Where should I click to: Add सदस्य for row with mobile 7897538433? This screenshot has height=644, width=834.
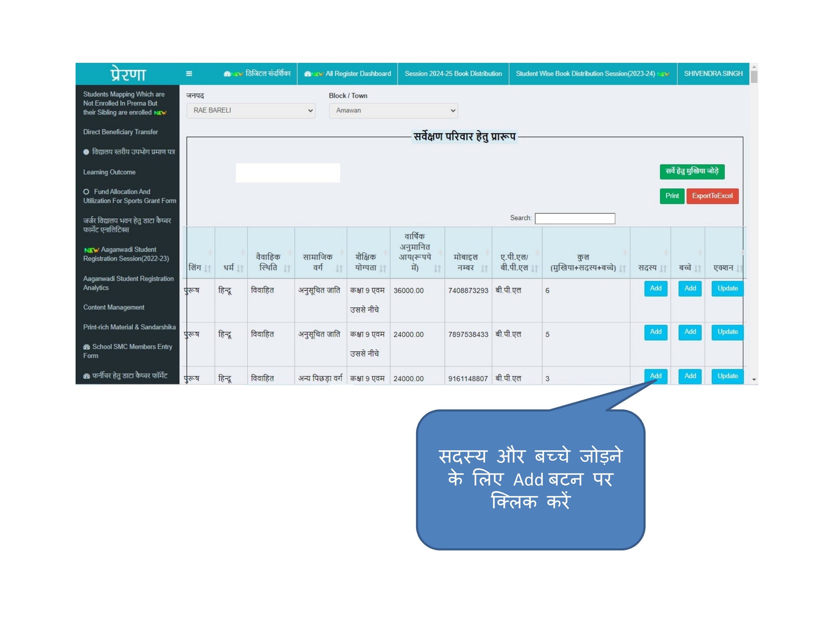656,332
